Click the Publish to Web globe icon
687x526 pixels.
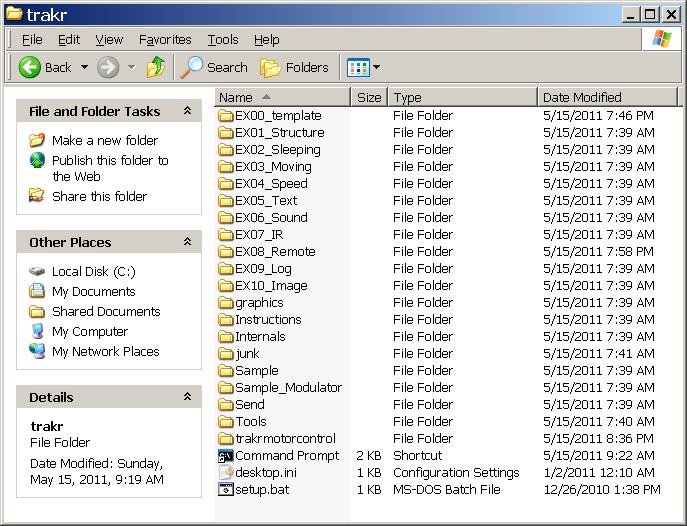[37, 160]
